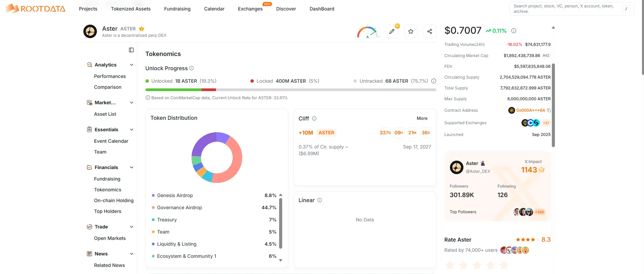Open Performances in sidebar
The width and height of the screenshot is (644, 274).
110,76
